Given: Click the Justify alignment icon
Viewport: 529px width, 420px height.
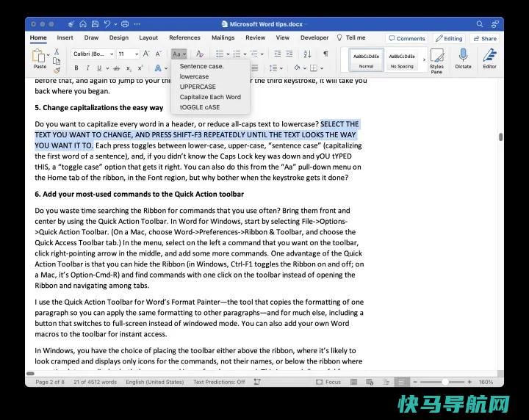Looking at the screenshot, I should point(255,68).
